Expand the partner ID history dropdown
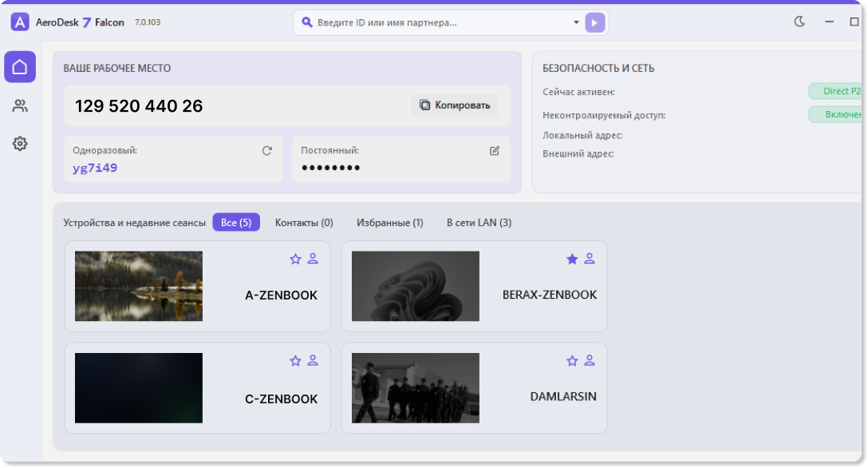The image size is (868, 468). (576, 22)
